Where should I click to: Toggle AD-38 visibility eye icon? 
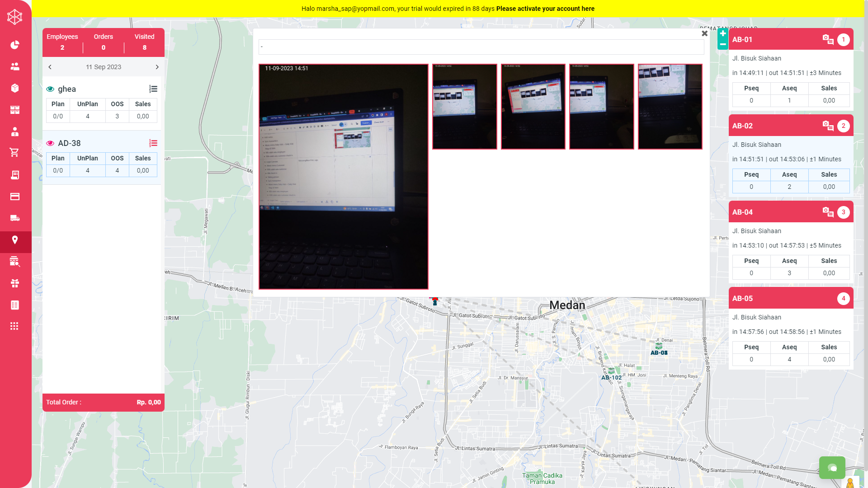50,143
